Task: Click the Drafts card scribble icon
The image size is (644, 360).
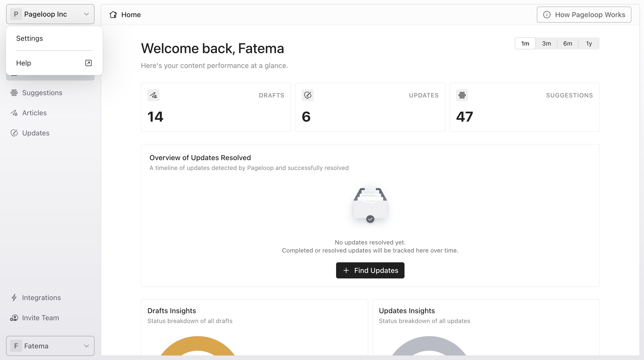Action: (x=153, y=95)
